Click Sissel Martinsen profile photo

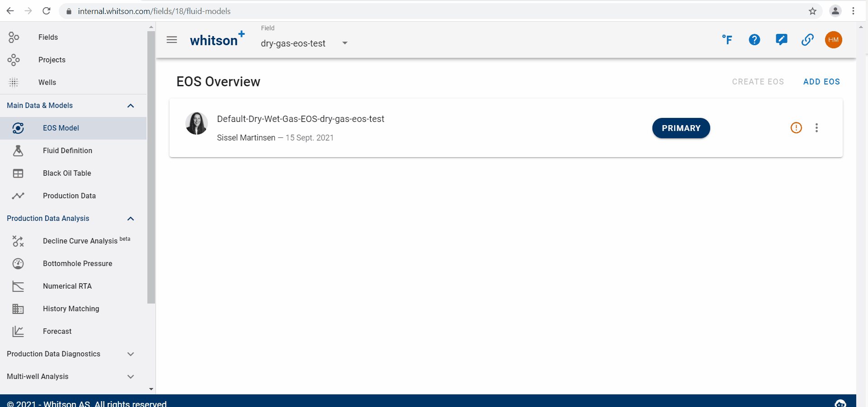(x=197, y=123)
